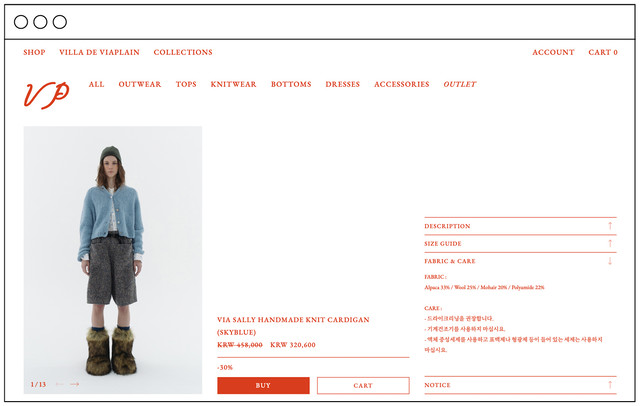Open the SHOP menu

click(34, 52)
